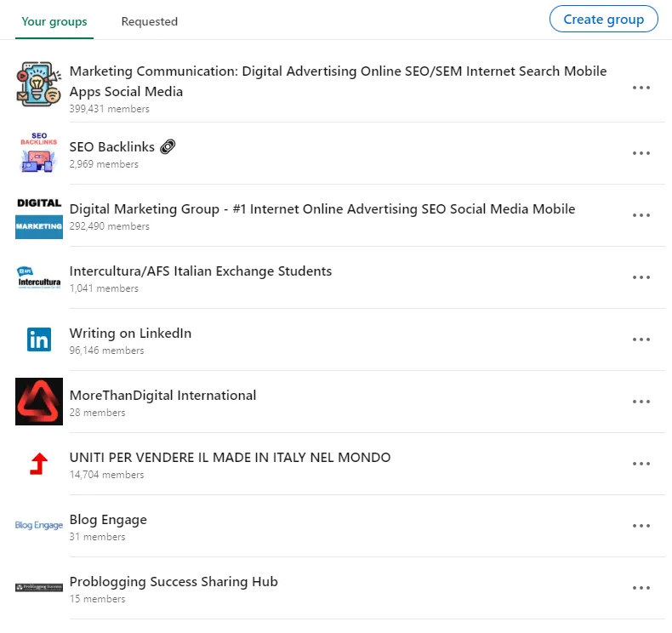The height and width of the screenshot is (633, 672).
Task: Open Intercultura/AFS Italian Exchange Students link
Action: point(201,271)
